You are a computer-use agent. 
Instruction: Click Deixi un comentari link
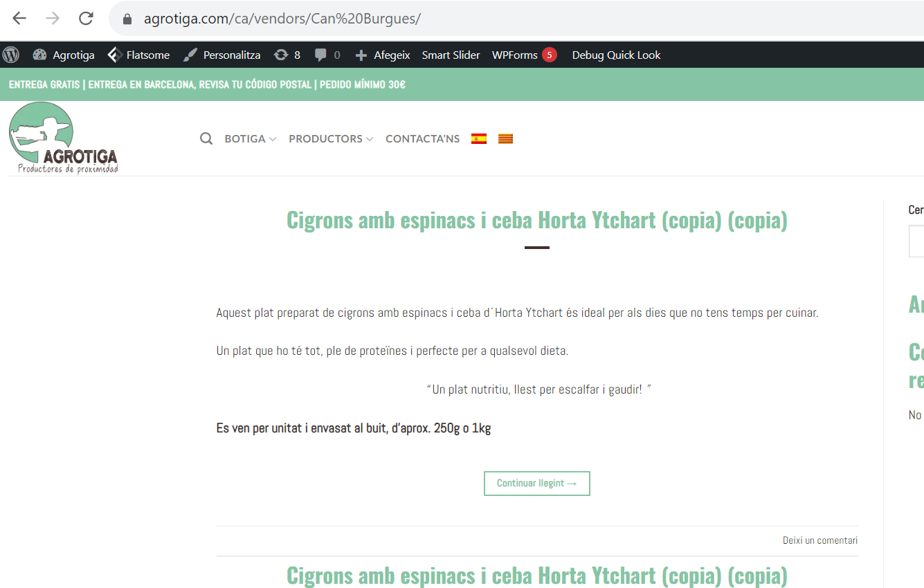[820, 540]
